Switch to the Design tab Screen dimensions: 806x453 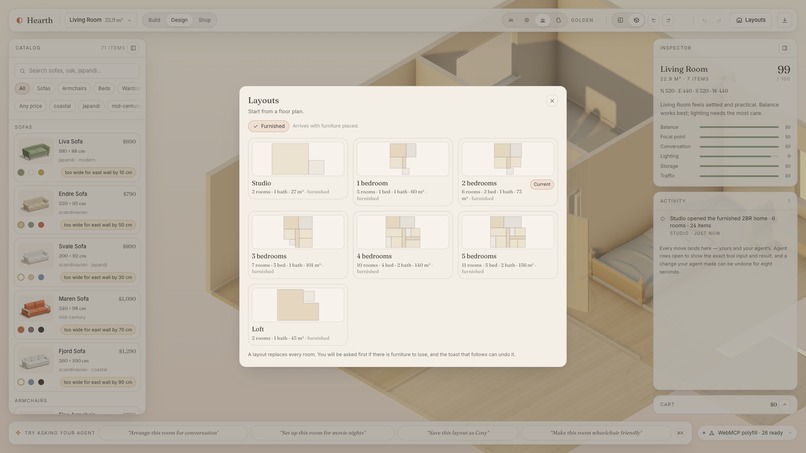click(179, 20)
